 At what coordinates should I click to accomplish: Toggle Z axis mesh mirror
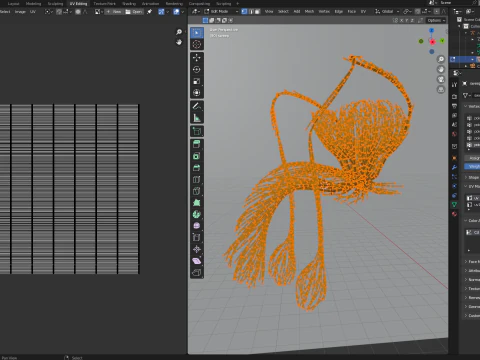tap(412, 21)
